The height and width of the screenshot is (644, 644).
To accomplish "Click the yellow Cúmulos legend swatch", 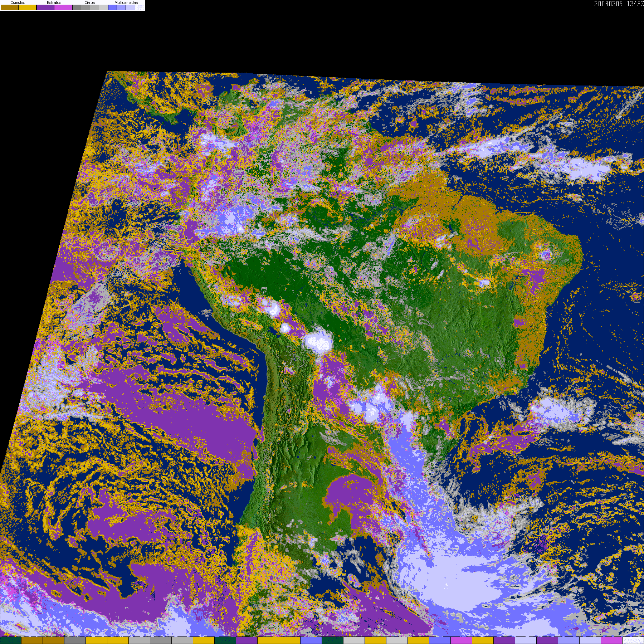I will pos(28,7).
